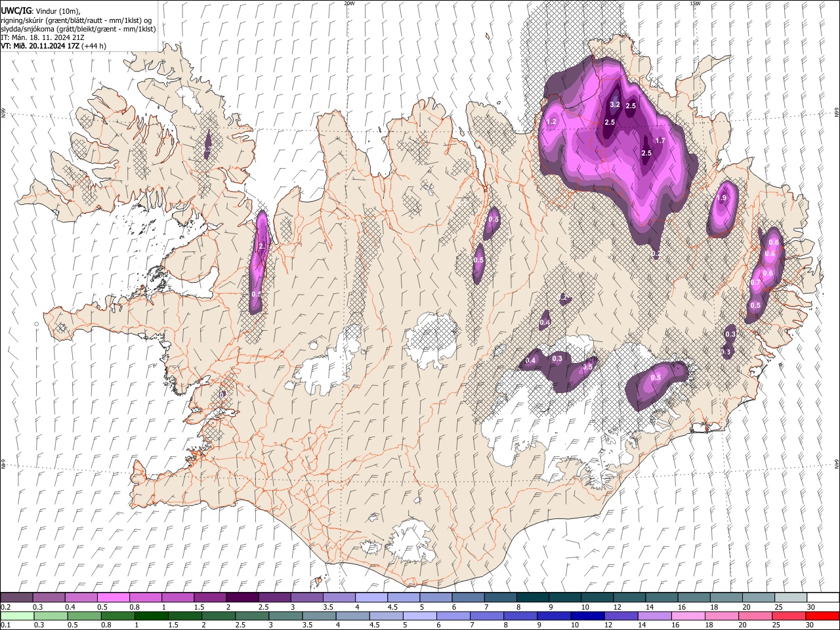Click the "15W" longitude label
The height and width of the screenshot is (630, 840).
tap(695, 3)
